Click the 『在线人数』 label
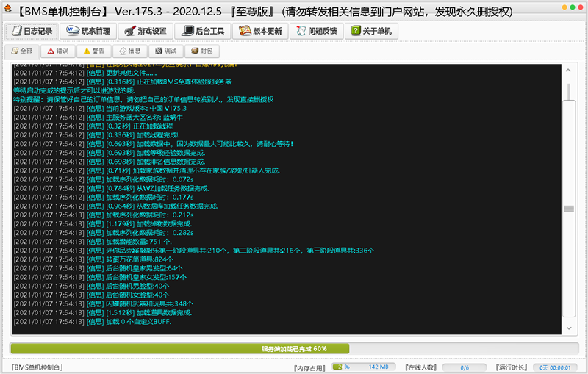The height and width of the screenshot is (374, 588). tap(421, 367)
